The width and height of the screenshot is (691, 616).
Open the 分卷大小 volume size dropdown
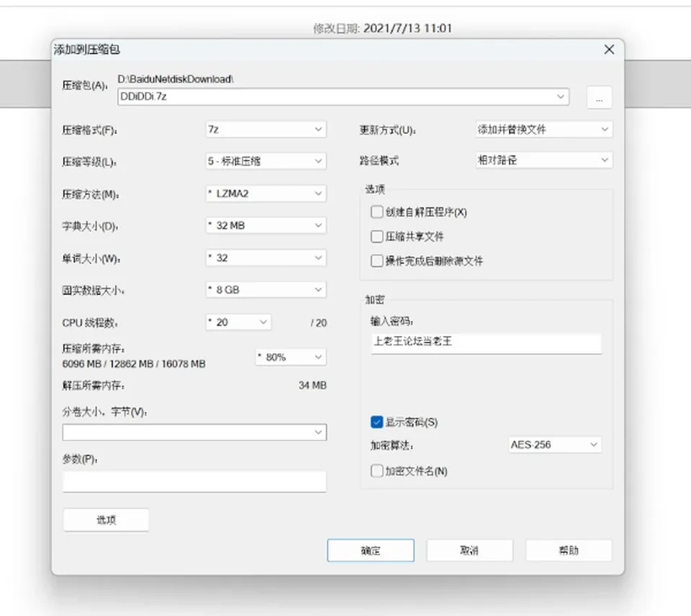coord(194,432)
